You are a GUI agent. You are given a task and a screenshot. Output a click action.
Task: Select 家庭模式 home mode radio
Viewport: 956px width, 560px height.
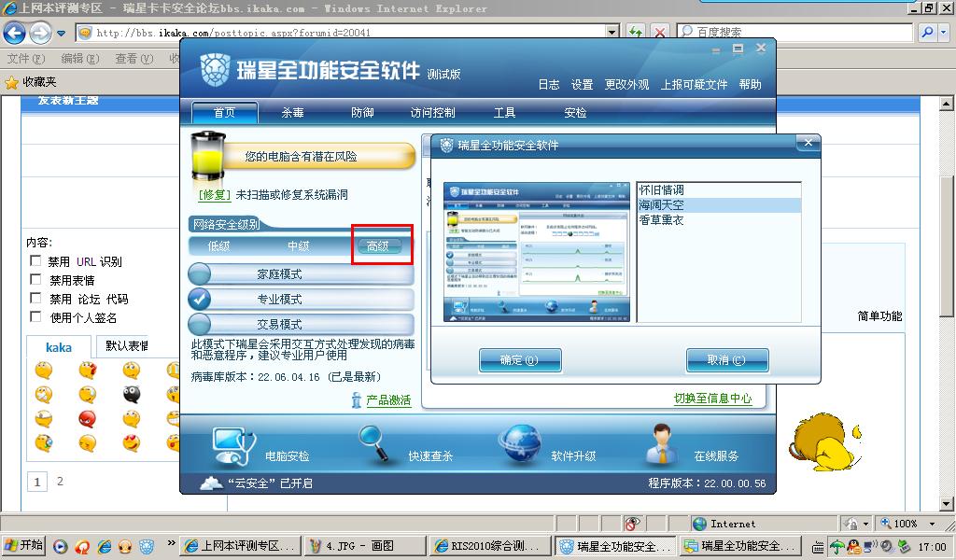(x=200, y=274)
